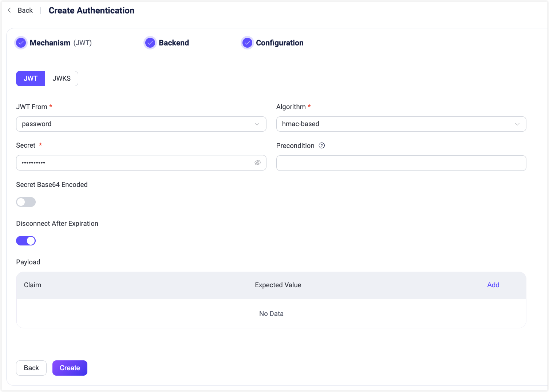
Task: Disable the Disconnect After Expiration switch
Action: pos(26,241)
